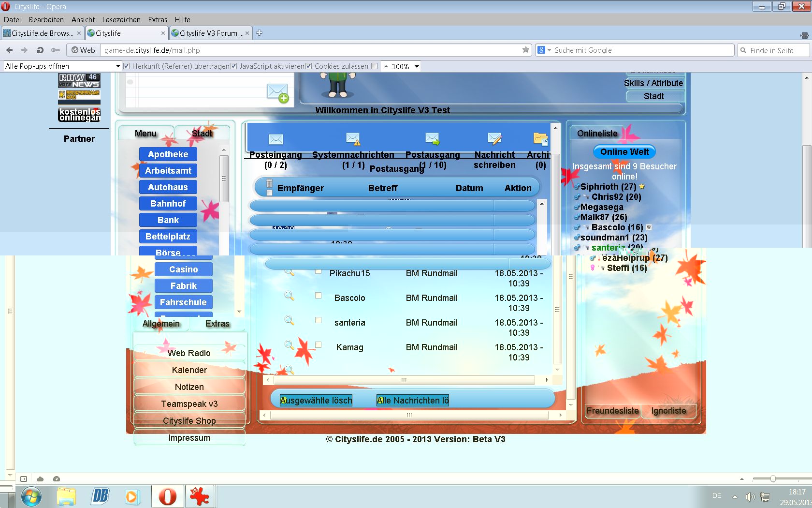This screenshot has height=508, width=812.
Task: Open the Postausgang outbox envelope icon
Action: tap(432, 139)
